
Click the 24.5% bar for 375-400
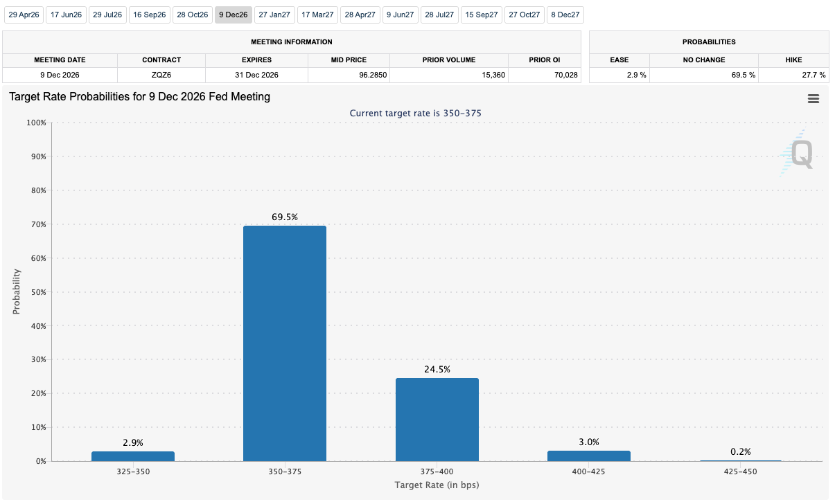click(x=437, y=420)
